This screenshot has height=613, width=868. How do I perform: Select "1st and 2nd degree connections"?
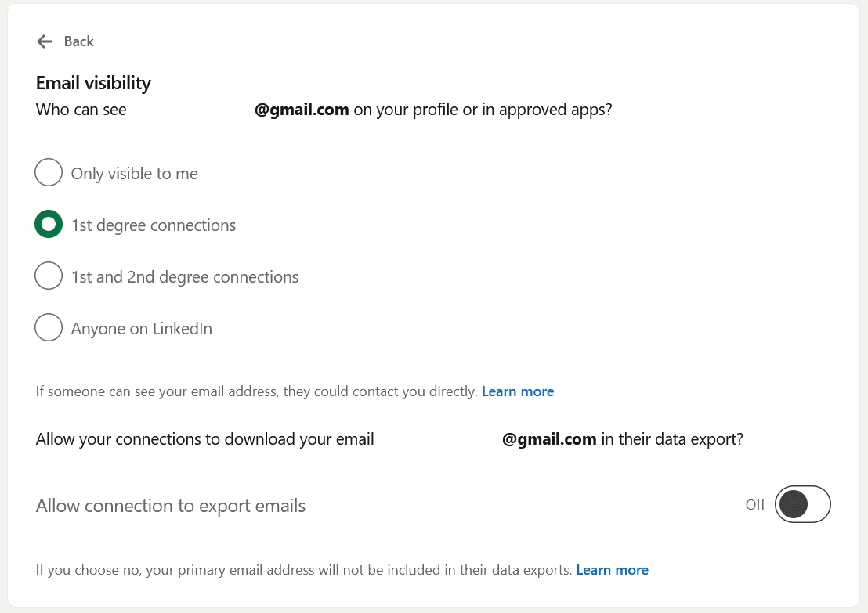click(49, 276)
